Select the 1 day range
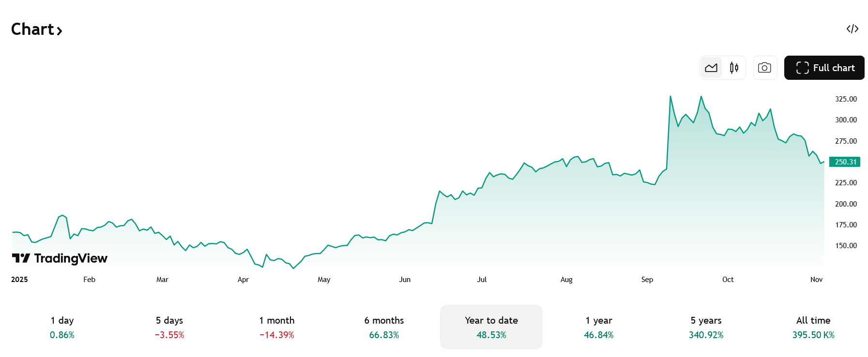The image size is (868, 357). pos(62,327)
